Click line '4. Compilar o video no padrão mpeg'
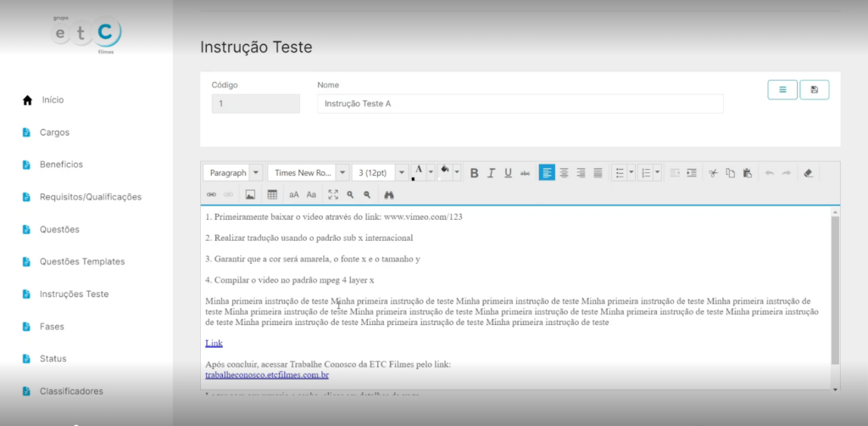 290,280
